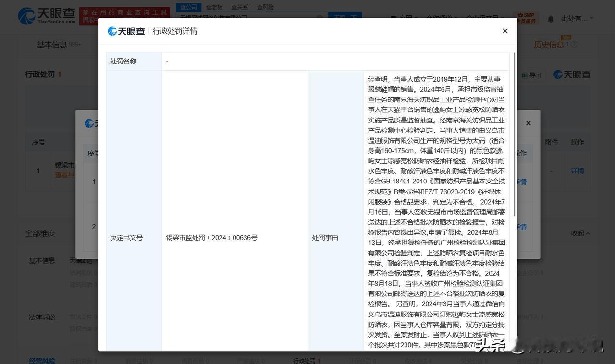Open the 历史信息 tab

click(x=549, y=44)
